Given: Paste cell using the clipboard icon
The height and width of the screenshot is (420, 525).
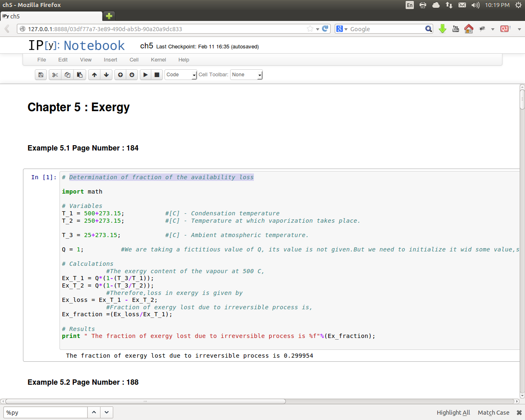Looking at the screenshot, I should pyautogui.click(x=80, y=75).
